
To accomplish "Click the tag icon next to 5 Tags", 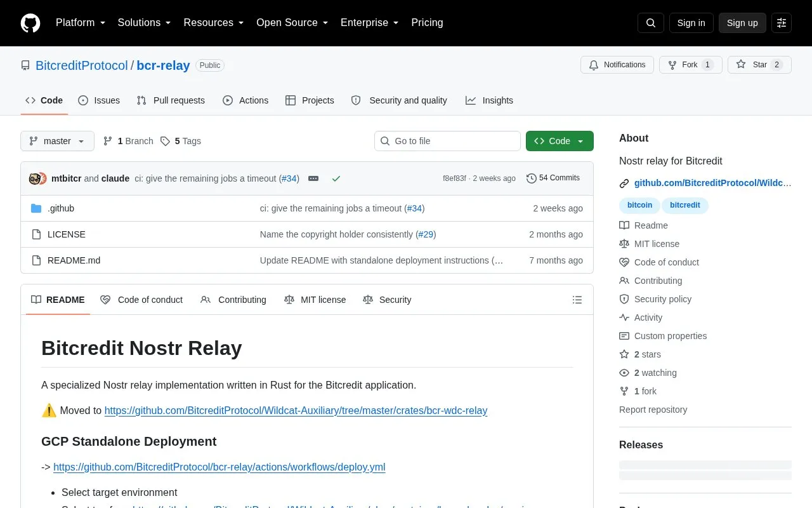I will (165, 141).
